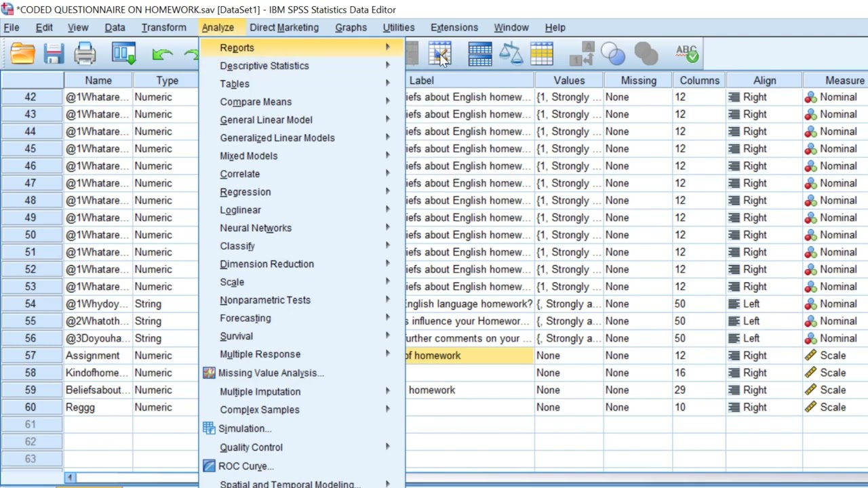Open the Recall recently used dialogs icon
Viewport: 868px width, 488px height.
pyautogui.click(x=124, y=54)
